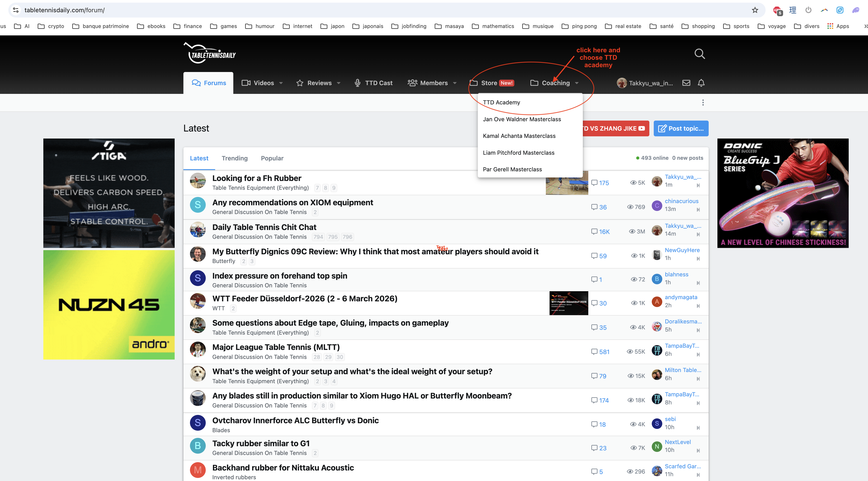Viewport: 868px width, 481px height.
Task: Open sebi dark blue S avatar
Action: (x=657, y=423)
